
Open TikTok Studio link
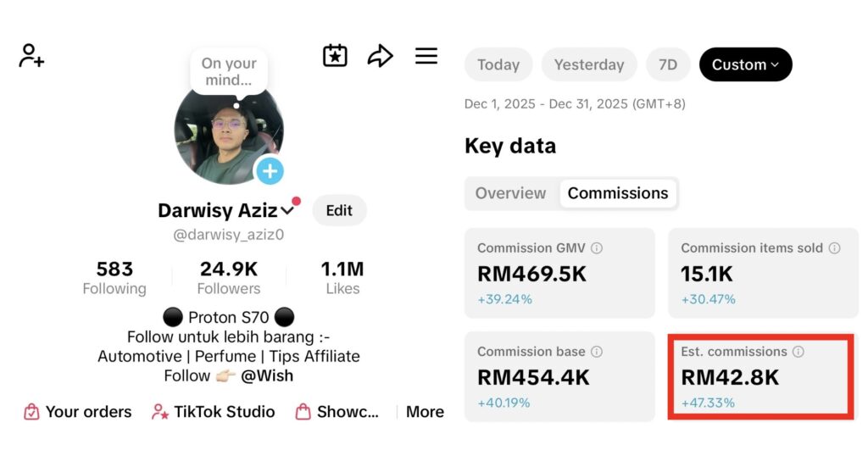click(x=213, y=412)
